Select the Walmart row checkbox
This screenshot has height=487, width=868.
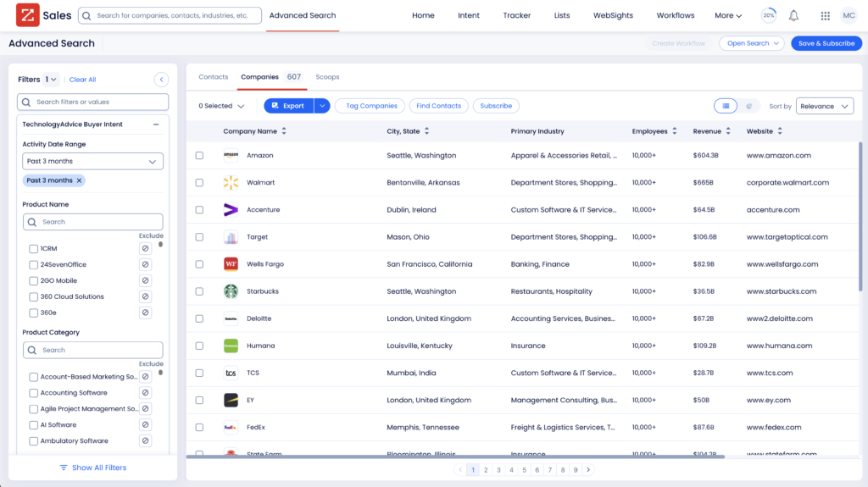tap(199, 183)
